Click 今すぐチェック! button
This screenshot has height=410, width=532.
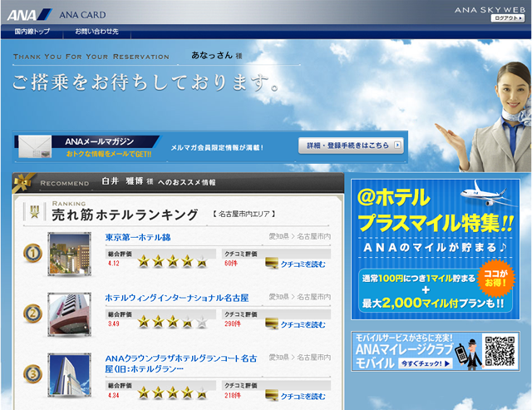pos(426,363)
